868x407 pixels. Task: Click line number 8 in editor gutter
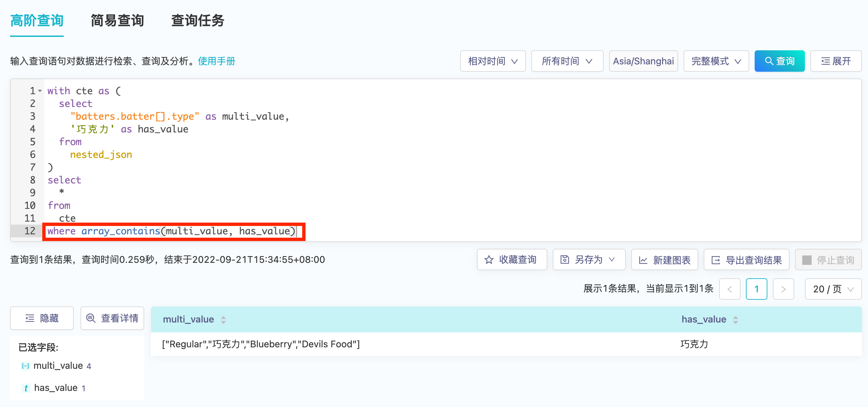tap(32, 180)
